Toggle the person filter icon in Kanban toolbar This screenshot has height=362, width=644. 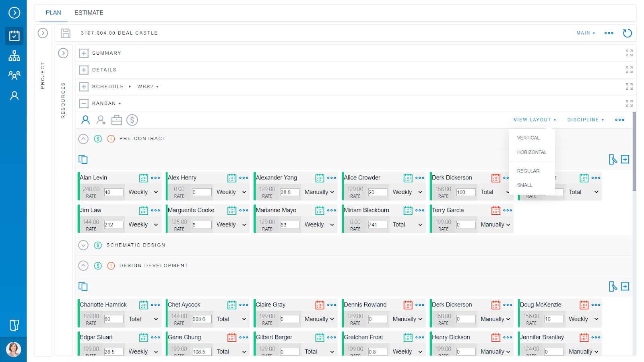click(x=85, y=119)
